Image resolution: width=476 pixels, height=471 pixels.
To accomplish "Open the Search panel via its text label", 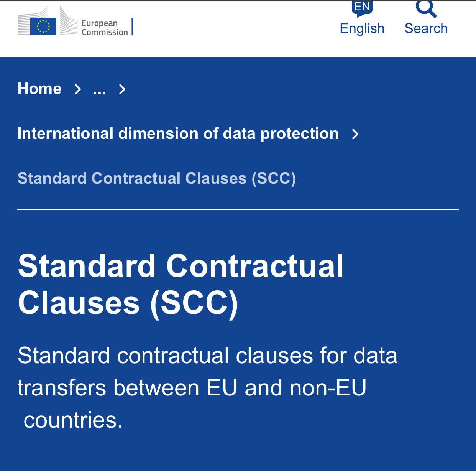I will [x=426, y=28].
